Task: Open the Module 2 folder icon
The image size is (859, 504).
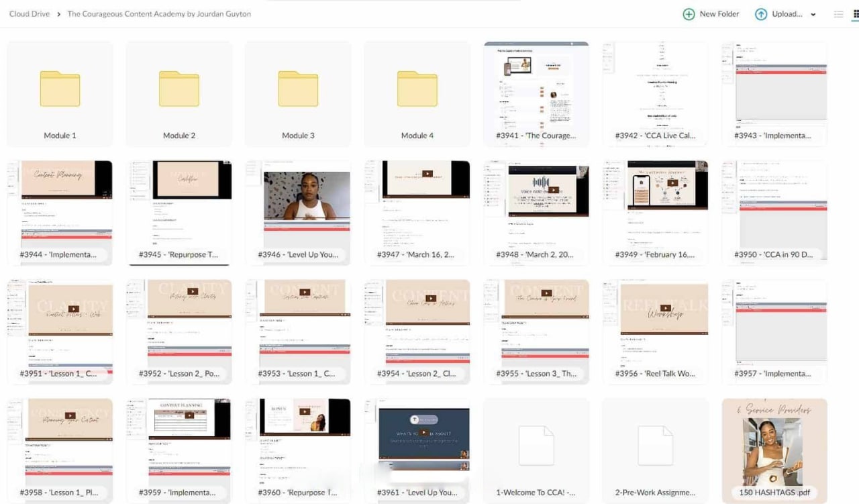Action: tap(179, 89)
